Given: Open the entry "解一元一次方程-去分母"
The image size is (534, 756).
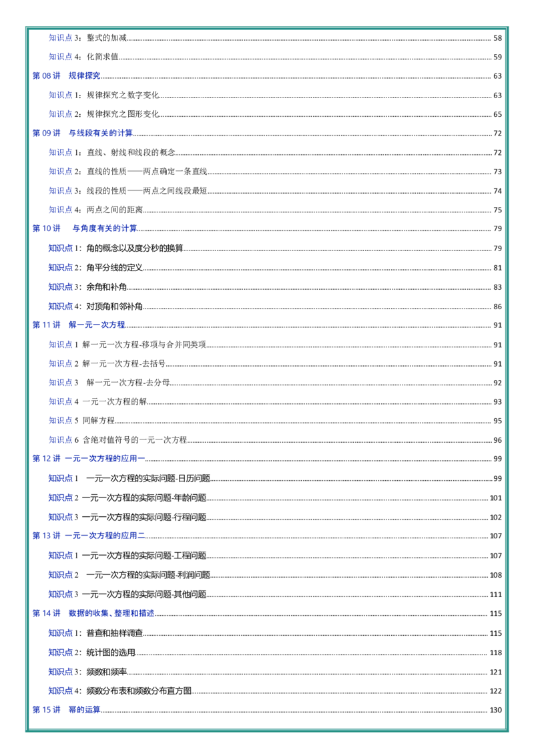Looking at the screenshot, I should coord(275,382).
